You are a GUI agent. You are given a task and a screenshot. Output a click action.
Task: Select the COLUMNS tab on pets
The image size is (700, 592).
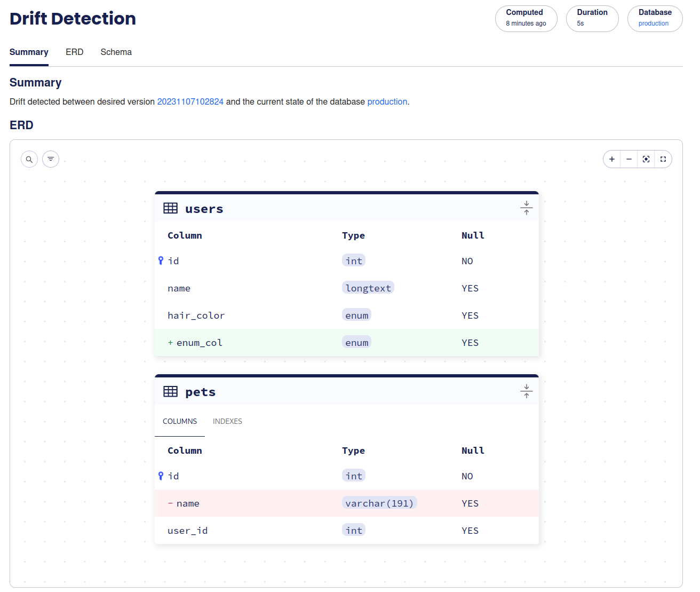[179, 421]
